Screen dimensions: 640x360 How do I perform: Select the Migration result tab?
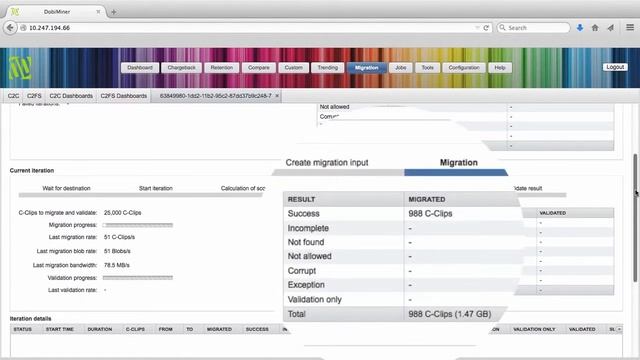(458, 162)
